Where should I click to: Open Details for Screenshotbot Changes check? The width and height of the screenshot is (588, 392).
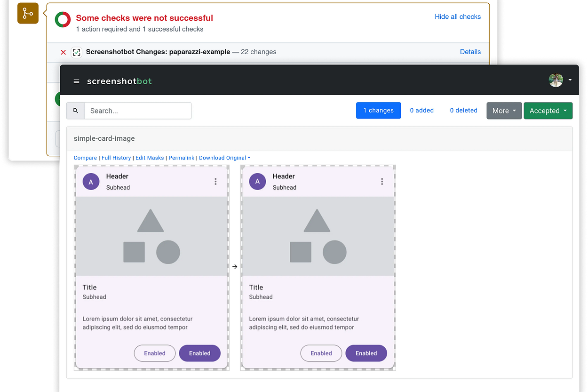click(470, 52)
